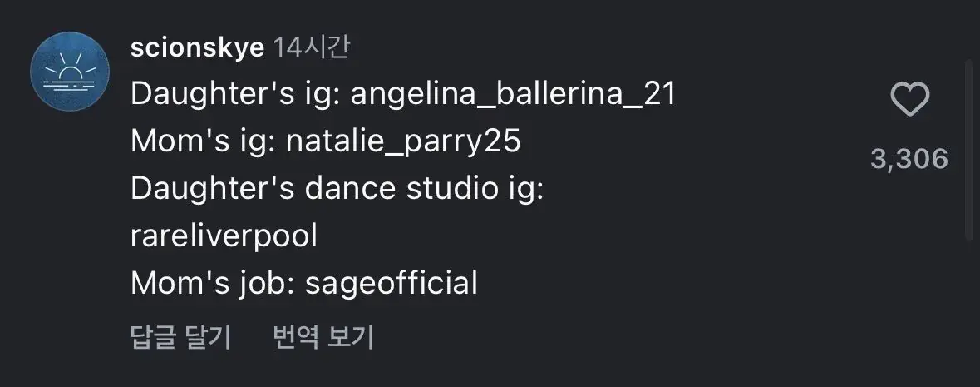980x387 pixels.
Task: Click the sageofficial text
Action: pos(392,284)
